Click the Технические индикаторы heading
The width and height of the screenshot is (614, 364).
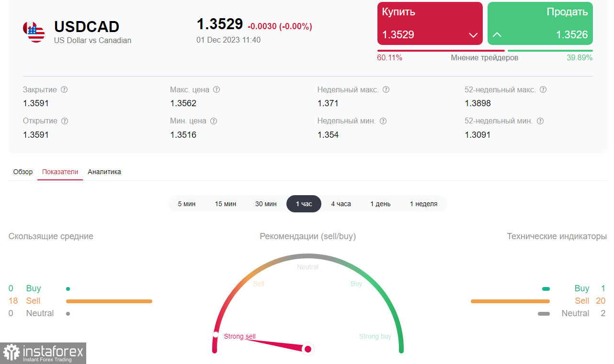point(557,236)
